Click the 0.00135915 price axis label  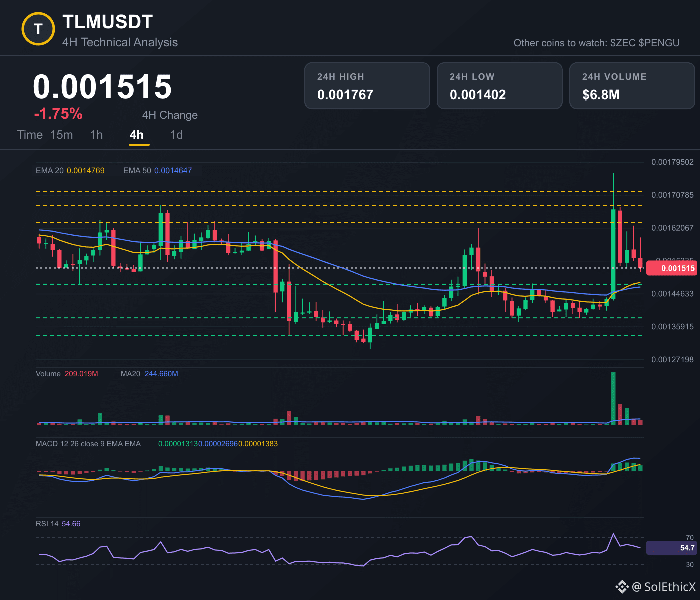(672, 327)
